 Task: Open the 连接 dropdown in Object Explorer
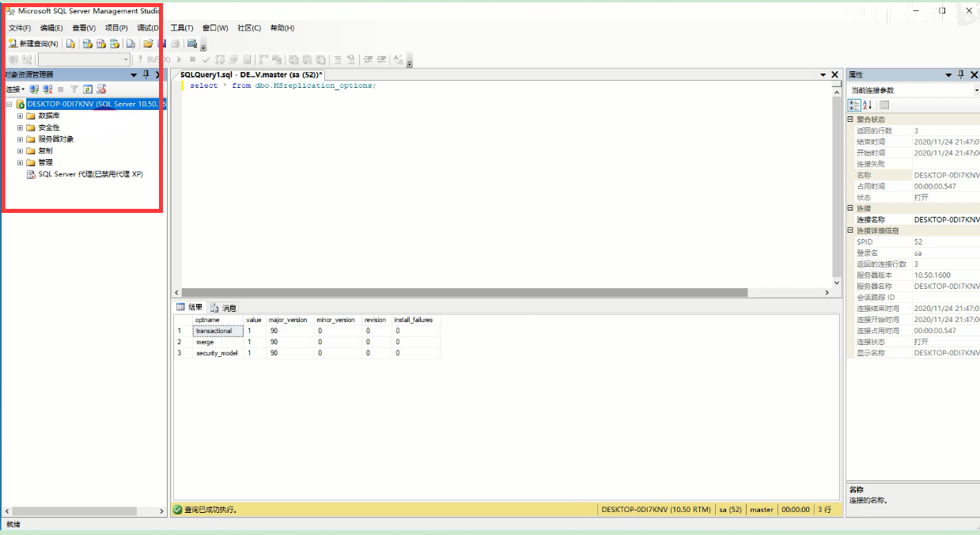pyautogui.click(x=16, y=89)
